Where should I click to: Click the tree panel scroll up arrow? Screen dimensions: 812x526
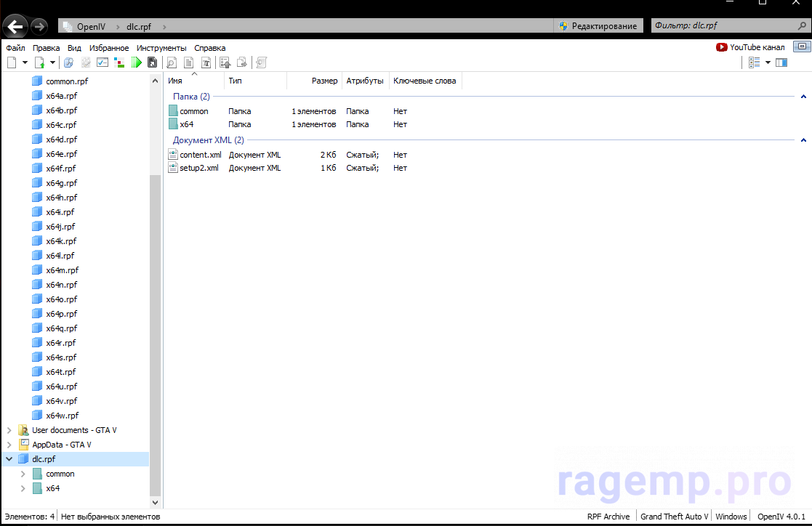[x=155, y=81]
